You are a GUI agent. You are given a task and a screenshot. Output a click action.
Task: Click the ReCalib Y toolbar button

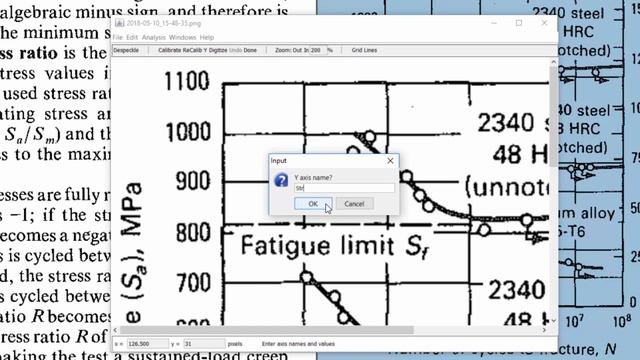pos(195,50)
